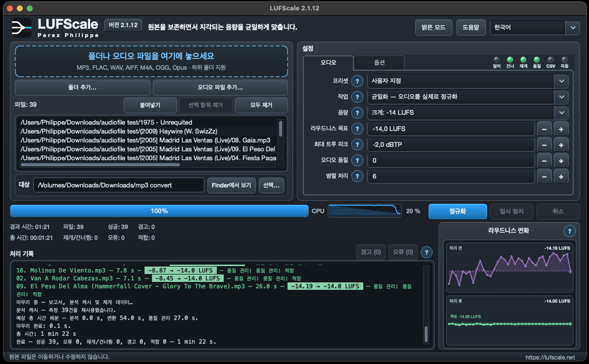The image size is (589, 364).
Task: Click the file list horizontal scrollbar
Action: 148,165
